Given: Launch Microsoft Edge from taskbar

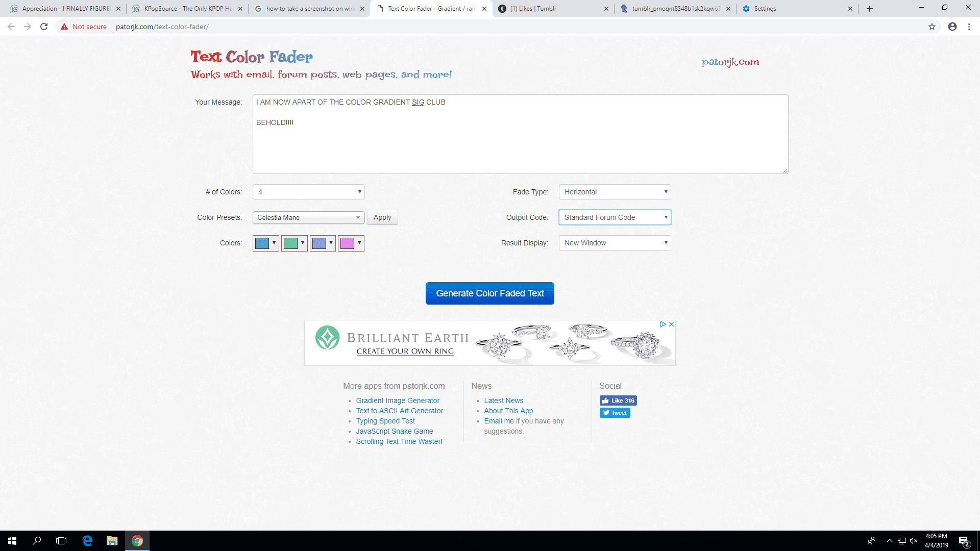Looking at the screenshot, I should click(x=87, y=541).
